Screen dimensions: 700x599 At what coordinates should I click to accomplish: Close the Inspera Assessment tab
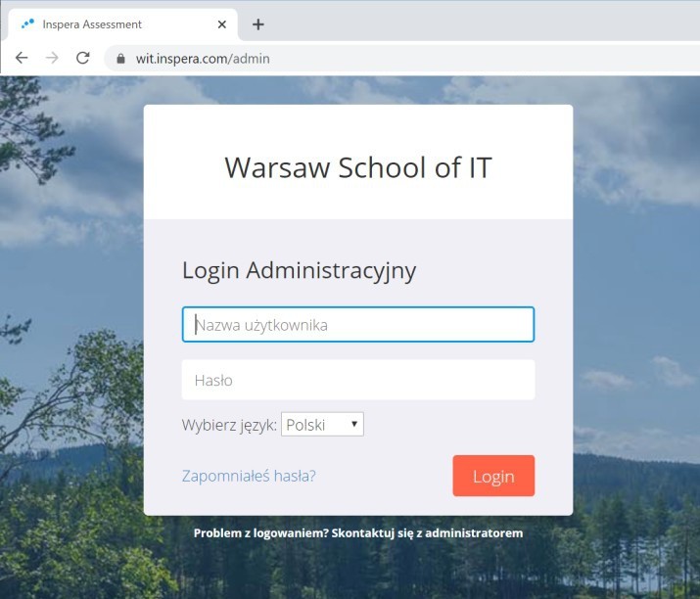point(222,24)
